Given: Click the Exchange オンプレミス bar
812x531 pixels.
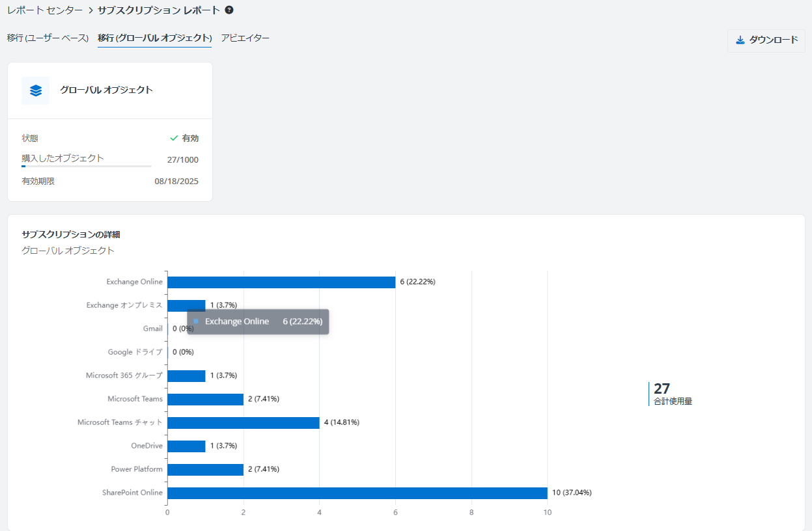Looking at the screenshot, I should (x=186, y=305).
